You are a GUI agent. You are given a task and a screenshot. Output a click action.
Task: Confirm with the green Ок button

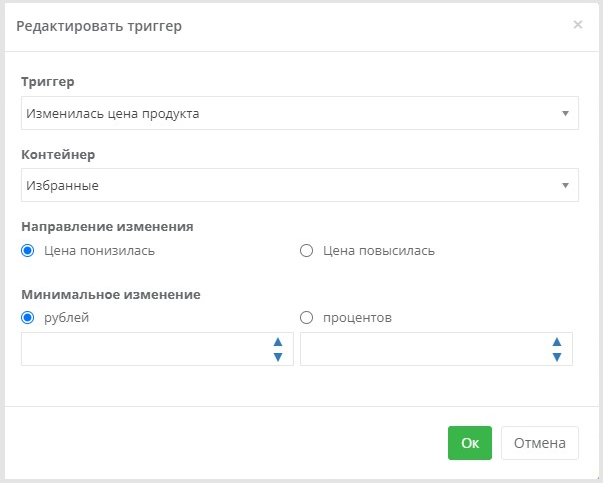470,443
